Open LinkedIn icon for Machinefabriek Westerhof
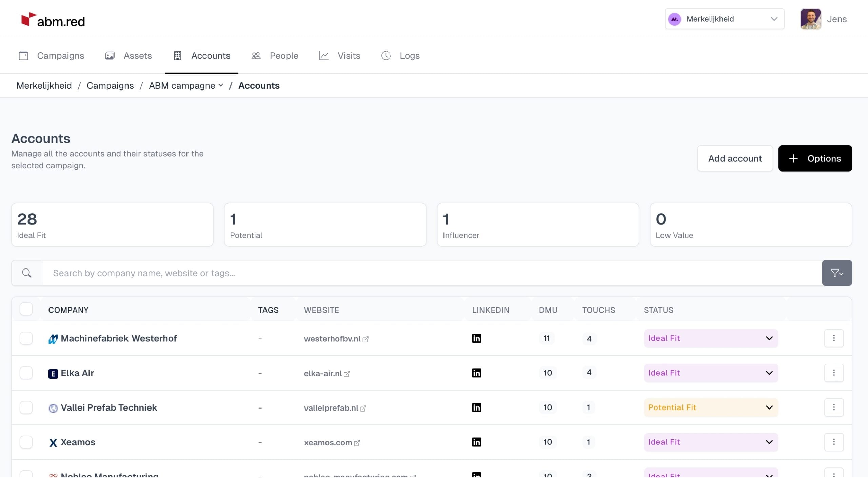868x478 pixels. [x=476, y=338]
